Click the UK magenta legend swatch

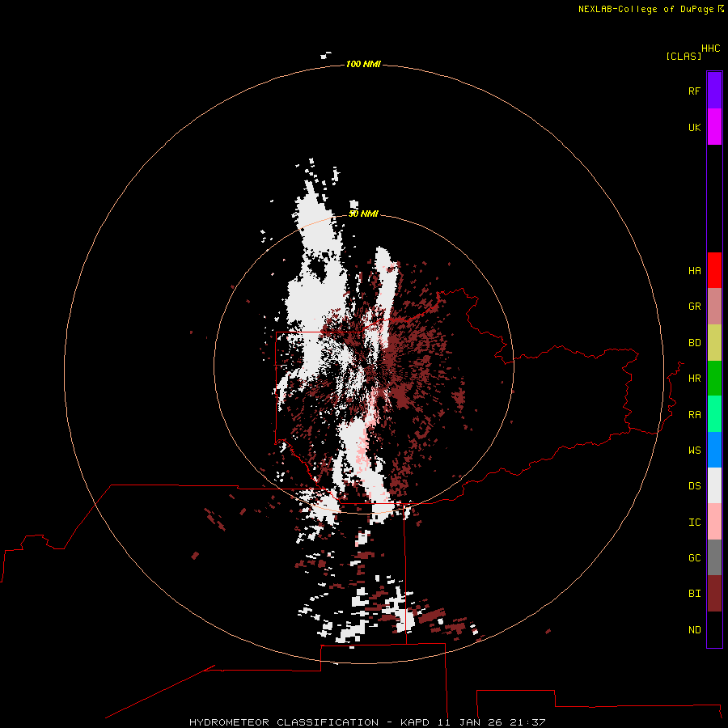point(714,127)
